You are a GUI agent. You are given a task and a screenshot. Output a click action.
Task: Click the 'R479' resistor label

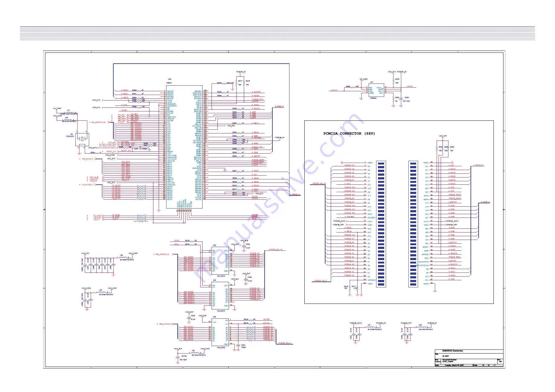(397, 79)
